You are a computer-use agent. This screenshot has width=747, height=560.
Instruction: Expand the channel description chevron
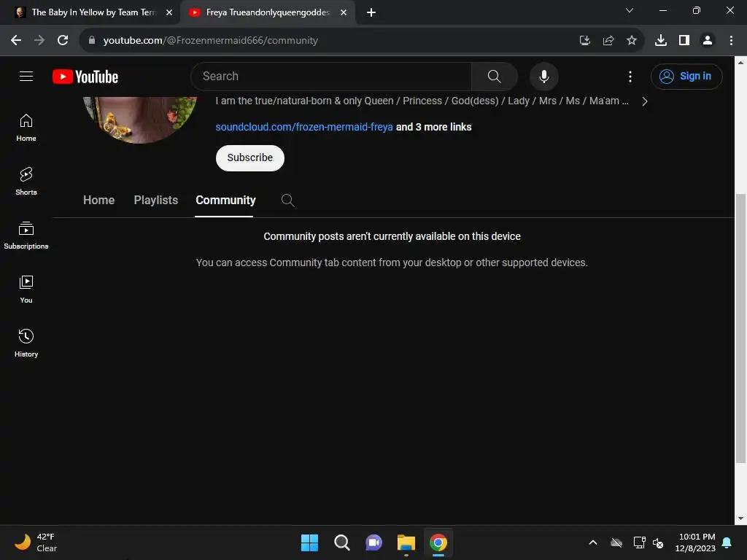[x=645, y=101]
